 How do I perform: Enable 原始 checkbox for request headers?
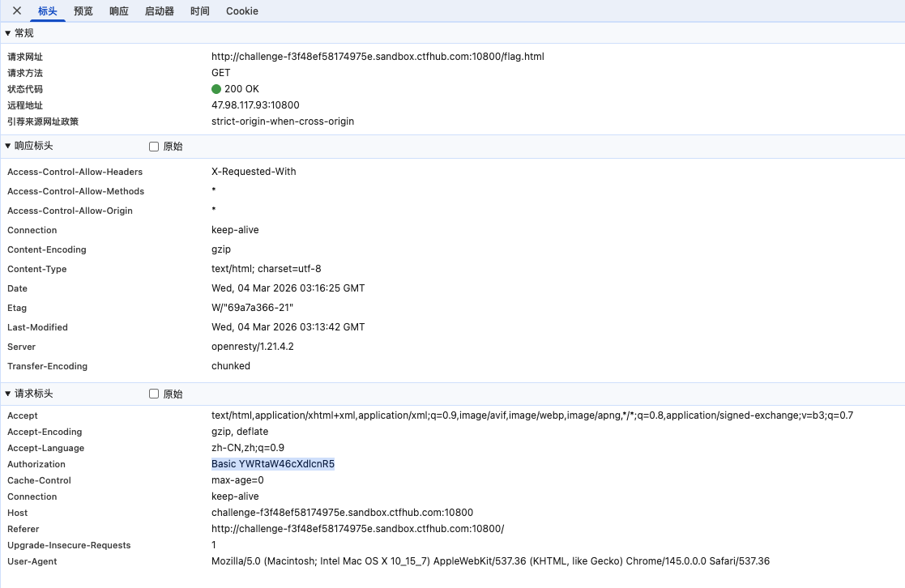[x=154, y=394]
